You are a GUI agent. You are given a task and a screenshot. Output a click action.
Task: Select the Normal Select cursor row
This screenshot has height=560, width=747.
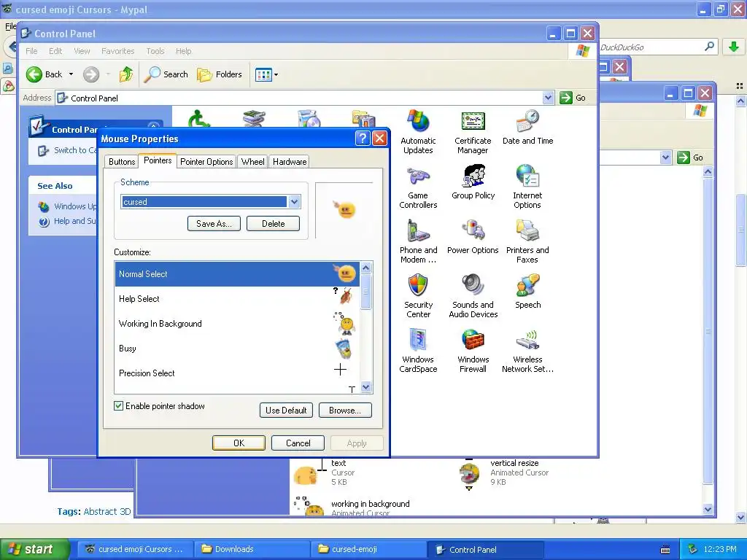tap(237, 274)
